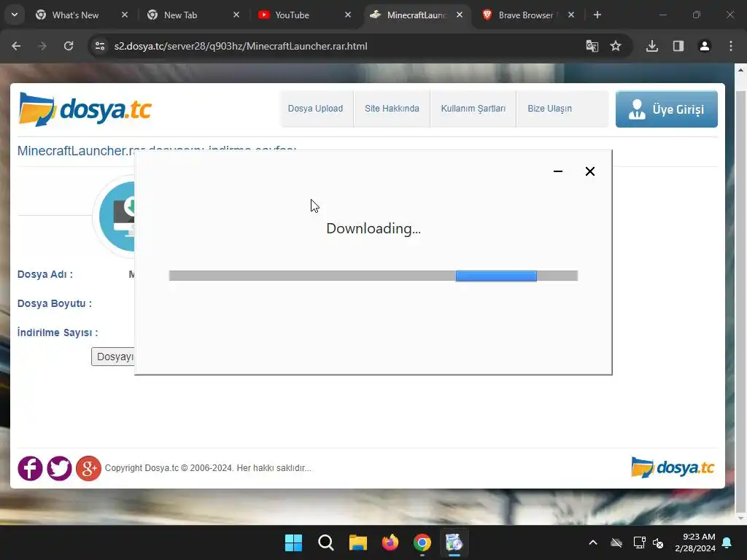Open the tab search dropdown arrow
The width and height of the screenshot is (747, 560).
point(15,15)
